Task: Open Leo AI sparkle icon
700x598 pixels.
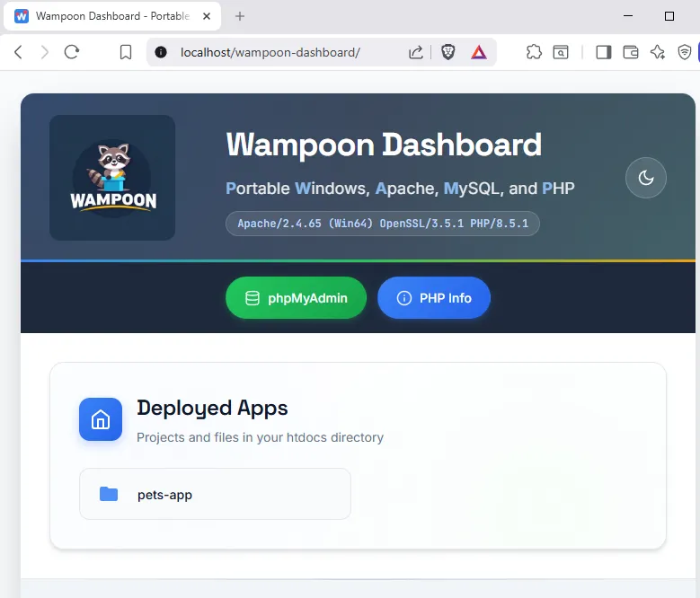Action: pos(658,52)
